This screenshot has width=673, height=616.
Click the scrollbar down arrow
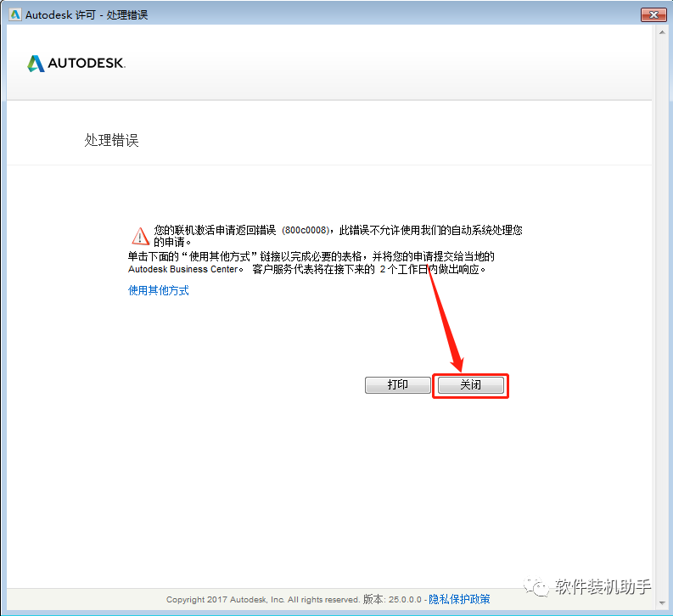pos(662,603)
